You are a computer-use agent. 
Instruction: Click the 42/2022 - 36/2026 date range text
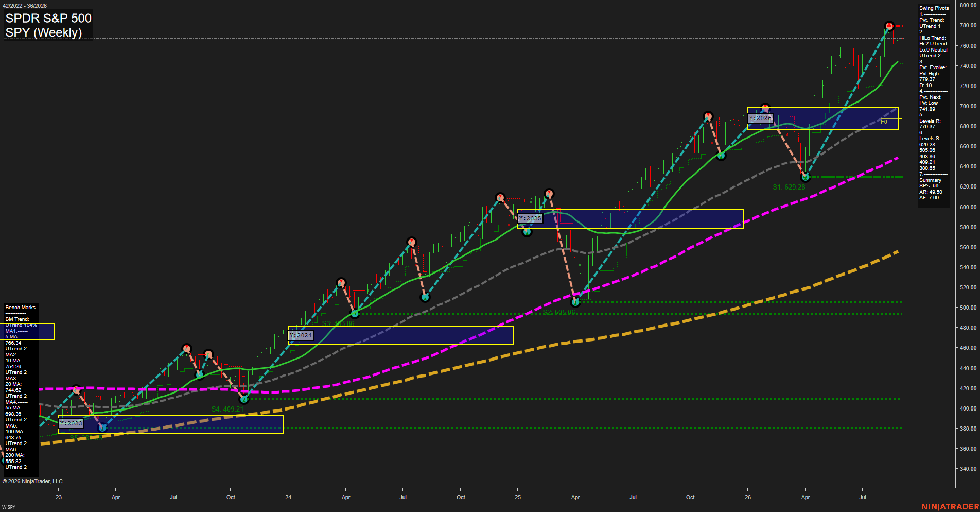click(24, 6)
